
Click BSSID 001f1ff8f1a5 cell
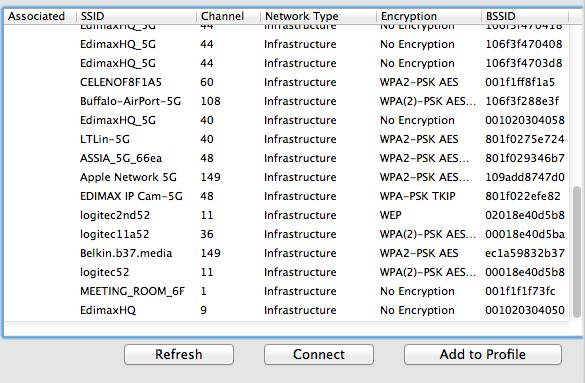pos(520,82)
